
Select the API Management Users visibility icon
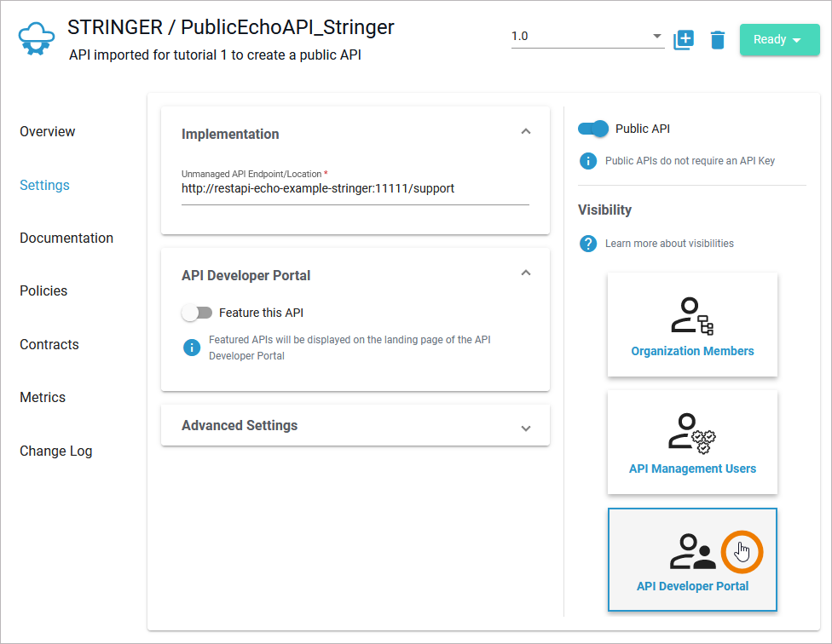pyautogui.click(x=692, y=434)
